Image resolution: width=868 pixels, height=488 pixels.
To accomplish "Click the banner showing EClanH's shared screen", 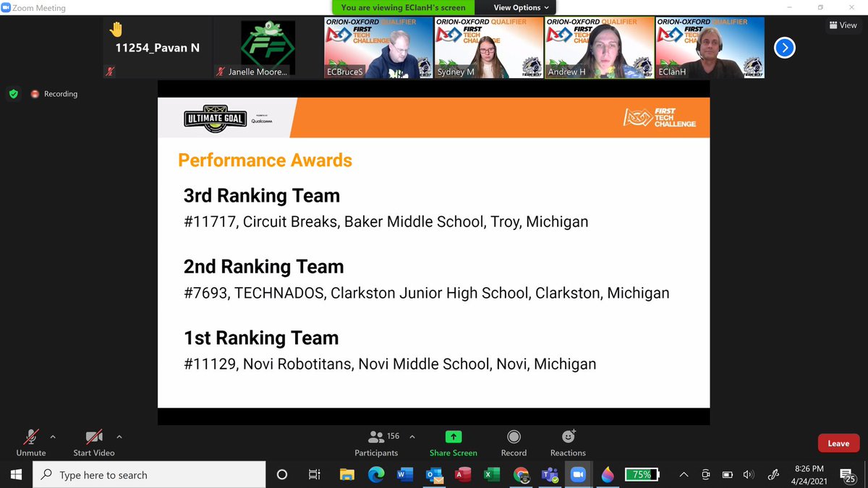I will point(402,7).
